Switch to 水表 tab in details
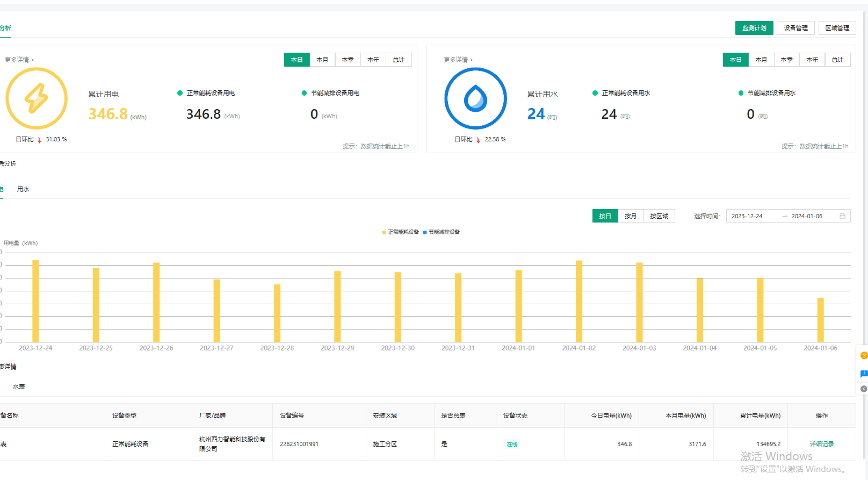Viewport: 868px width, 480px height. [19, 386]
